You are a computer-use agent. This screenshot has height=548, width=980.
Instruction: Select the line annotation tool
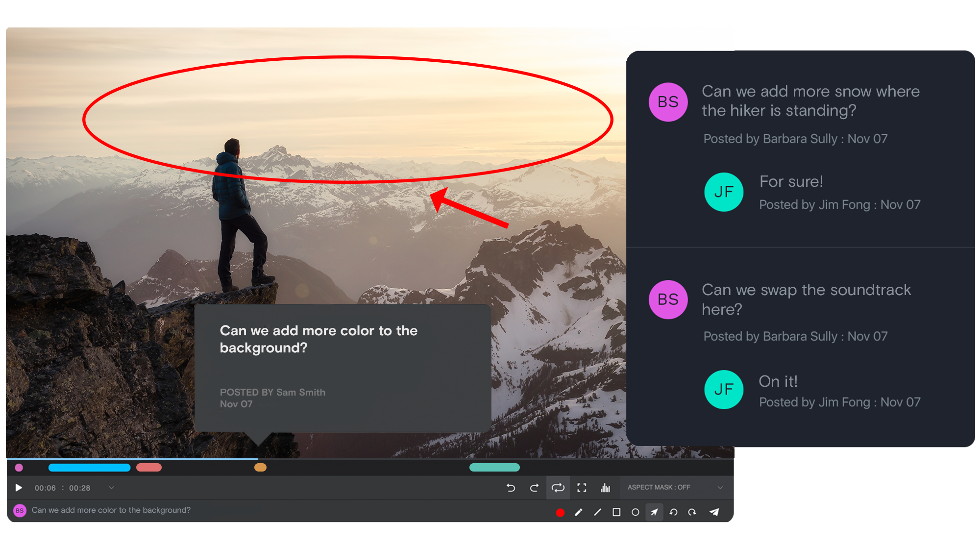pos(597,510)
